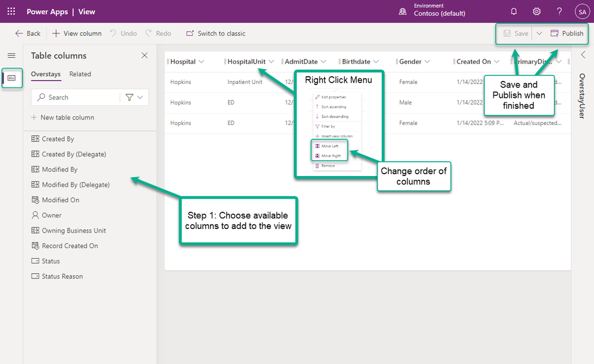Open the HospitalUnit column header dropdown
This screenshot has height=364, width=594.
(271, 62)
